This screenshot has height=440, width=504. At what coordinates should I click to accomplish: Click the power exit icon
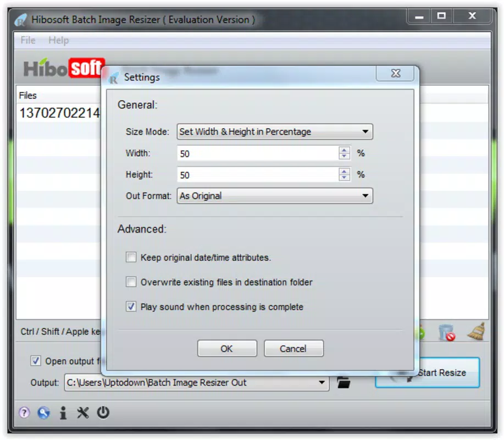[103, 413]
